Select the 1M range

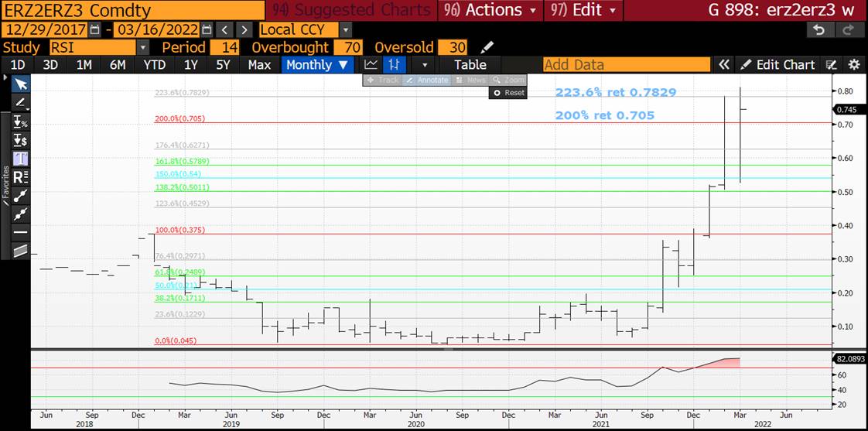point(84,65)
